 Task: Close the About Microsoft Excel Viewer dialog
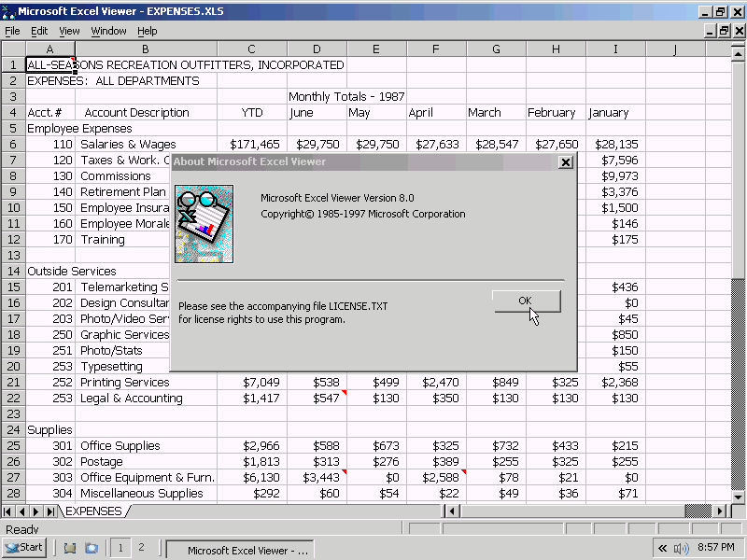pos(566,162)
